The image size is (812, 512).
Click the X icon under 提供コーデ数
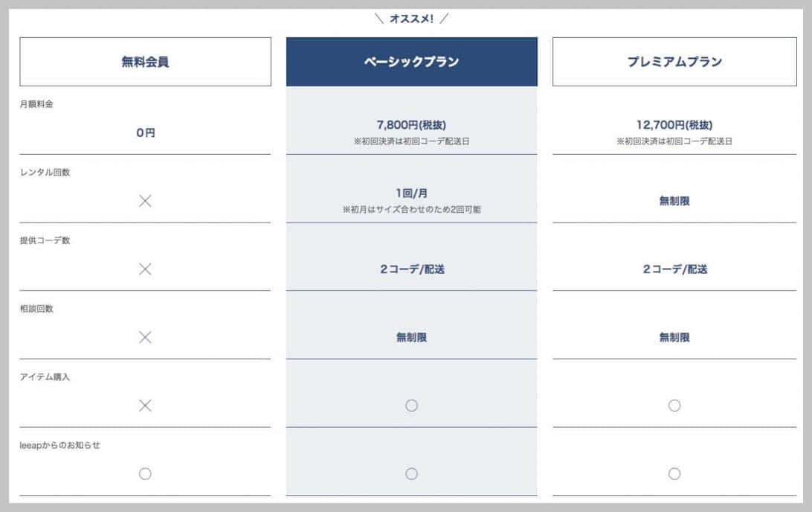coord(145,269)
